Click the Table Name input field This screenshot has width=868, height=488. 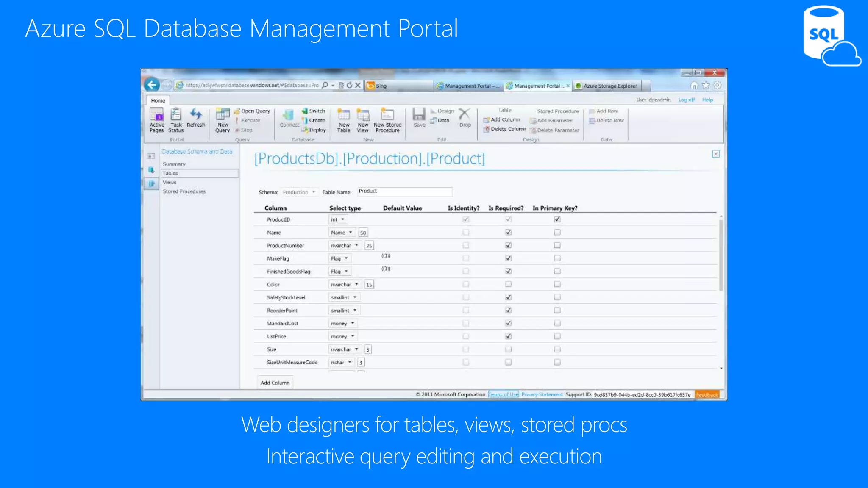click(405, 191)
